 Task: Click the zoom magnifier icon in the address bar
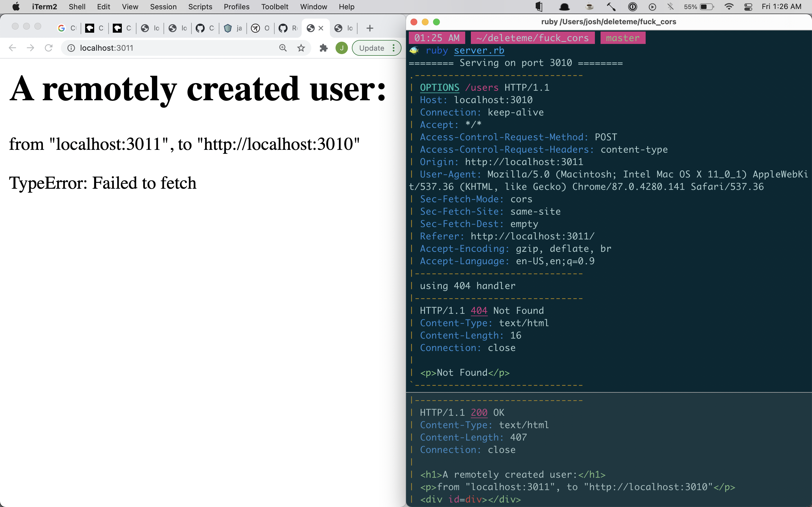coord(283,48)
